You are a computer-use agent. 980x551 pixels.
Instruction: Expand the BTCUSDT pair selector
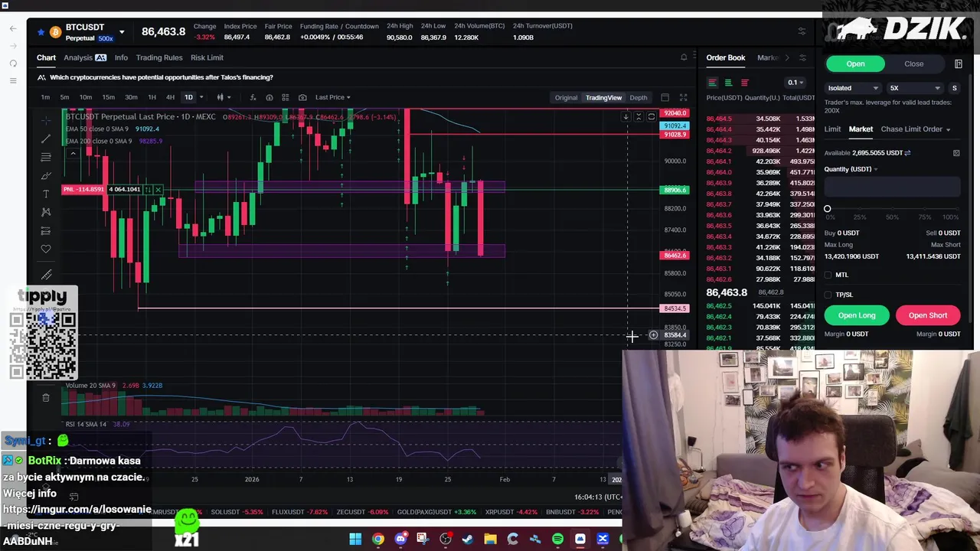[121, 32]
